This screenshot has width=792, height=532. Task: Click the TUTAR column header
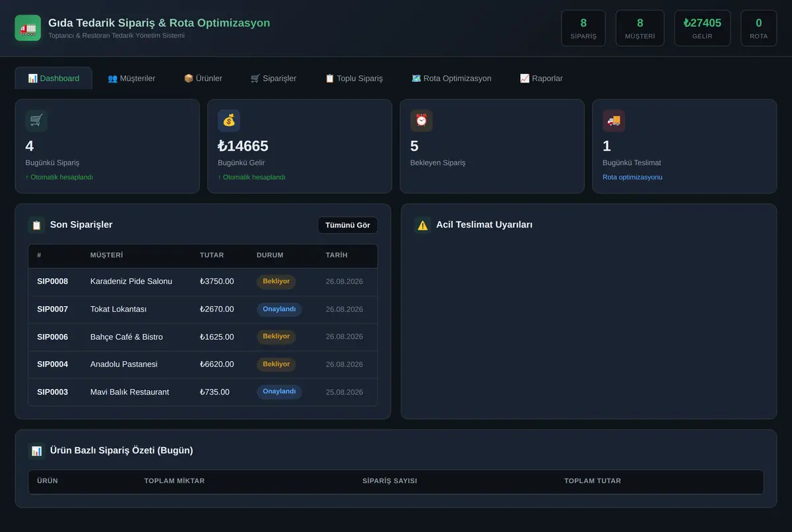(x=212, y=255)
